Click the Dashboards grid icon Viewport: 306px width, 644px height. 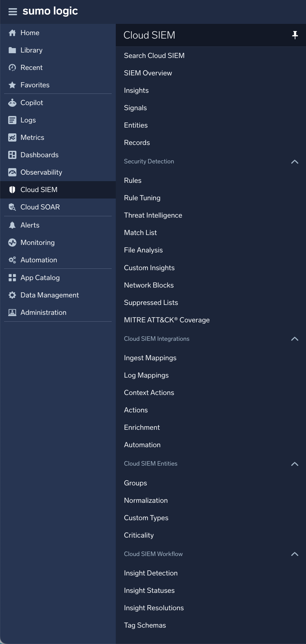pyautogui.click(x=12, y=155)
